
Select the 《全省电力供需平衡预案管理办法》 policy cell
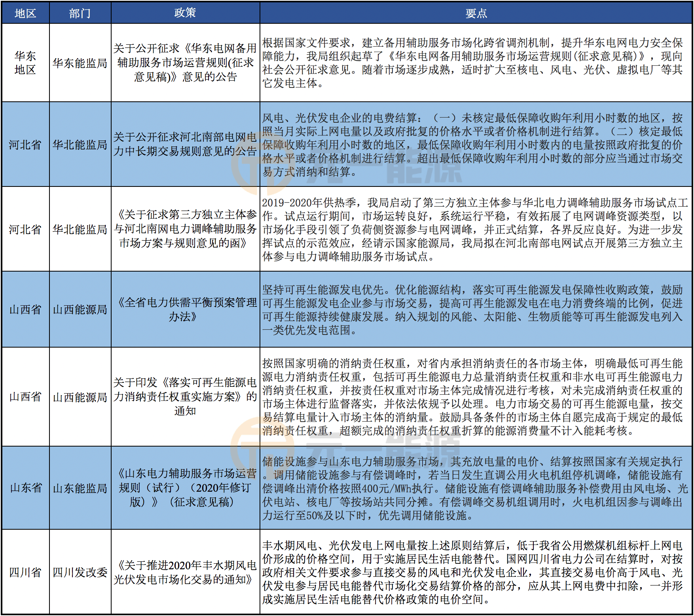point(185,309)
